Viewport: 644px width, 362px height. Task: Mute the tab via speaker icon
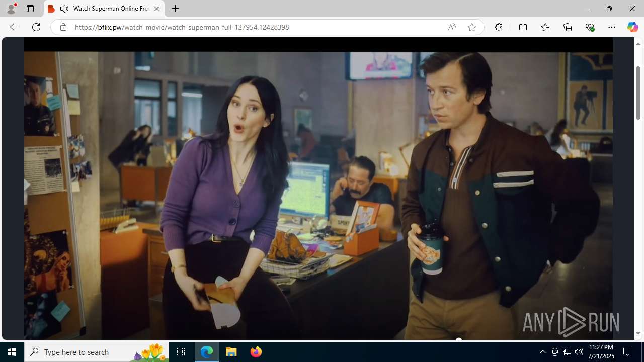click(64, 9)
